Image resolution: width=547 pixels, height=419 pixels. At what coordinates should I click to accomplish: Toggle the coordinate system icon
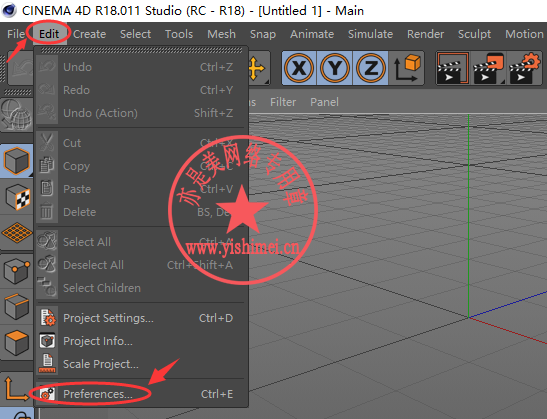click(407, 68)
